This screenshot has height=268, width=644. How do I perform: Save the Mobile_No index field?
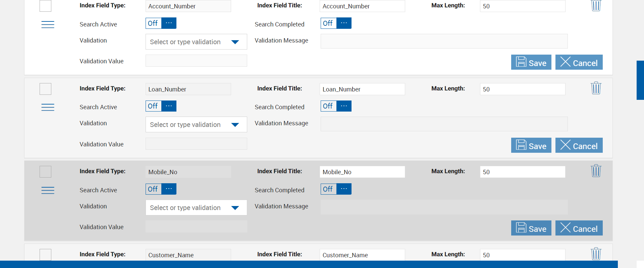pyautogui.click(x=531, y=228)
